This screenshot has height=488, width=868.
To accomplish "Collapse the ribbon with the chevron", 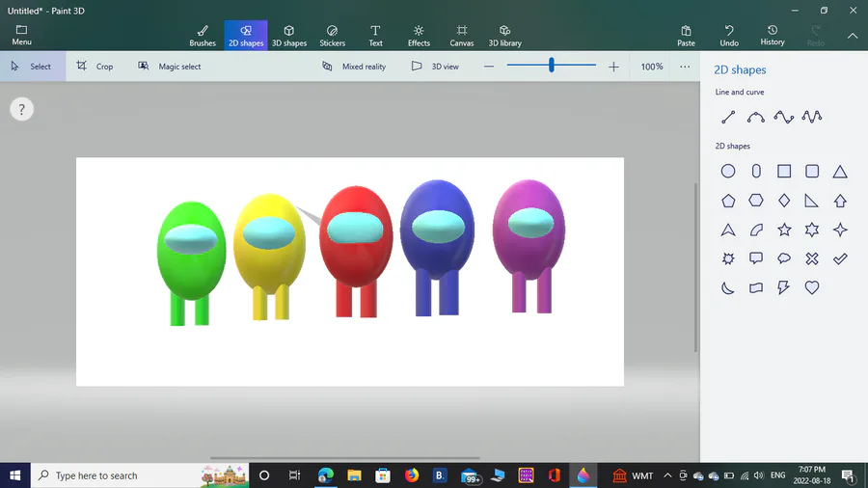I will [x=853, y=36].
